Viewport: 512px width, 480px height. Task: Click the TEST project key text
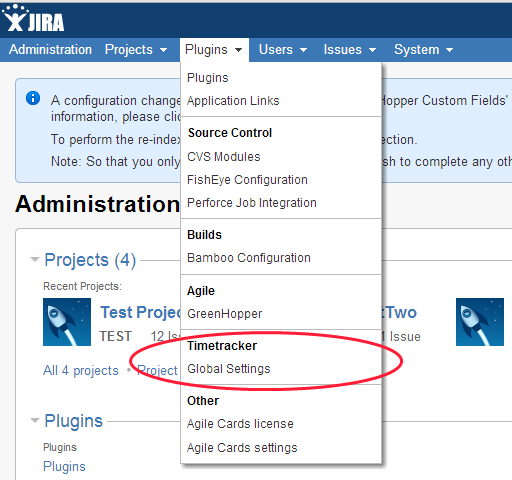[x=115, y=336]
